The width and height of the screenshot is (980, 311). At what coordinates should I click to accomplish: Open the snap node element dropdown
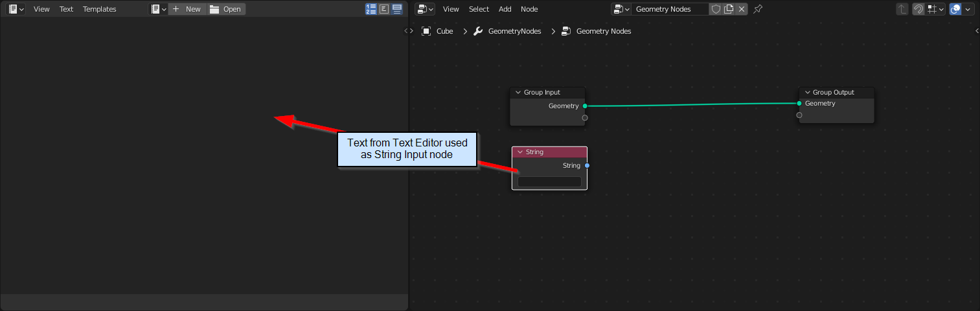[x=935, y=9]
